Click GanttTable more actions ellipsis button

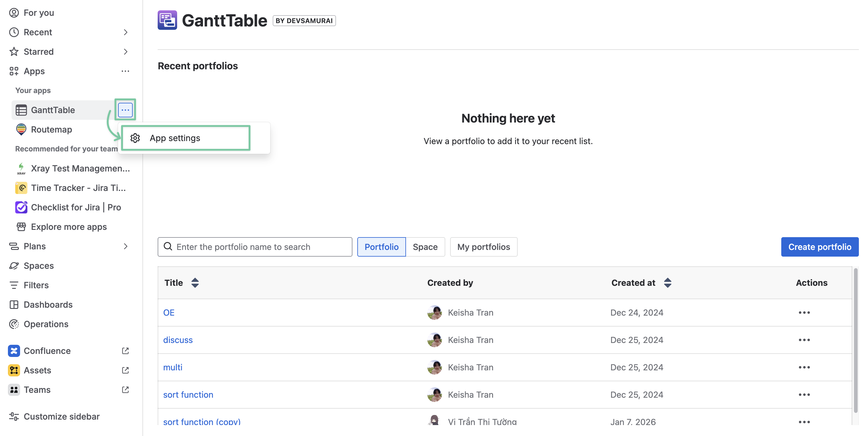[125, 110]
